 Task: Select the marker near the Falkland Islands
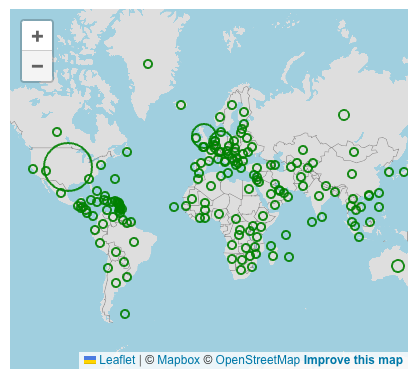[x=125, y=314]
